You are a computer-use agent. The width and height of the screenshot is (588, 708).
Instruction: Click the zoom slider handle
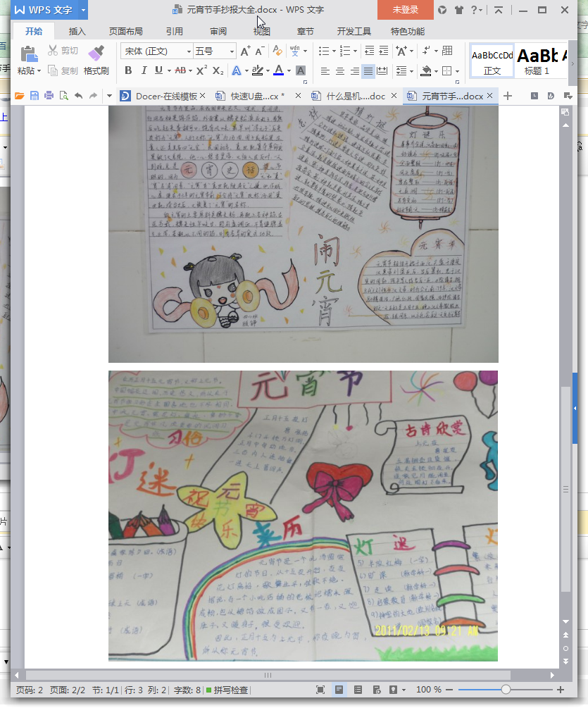[506, 690]
